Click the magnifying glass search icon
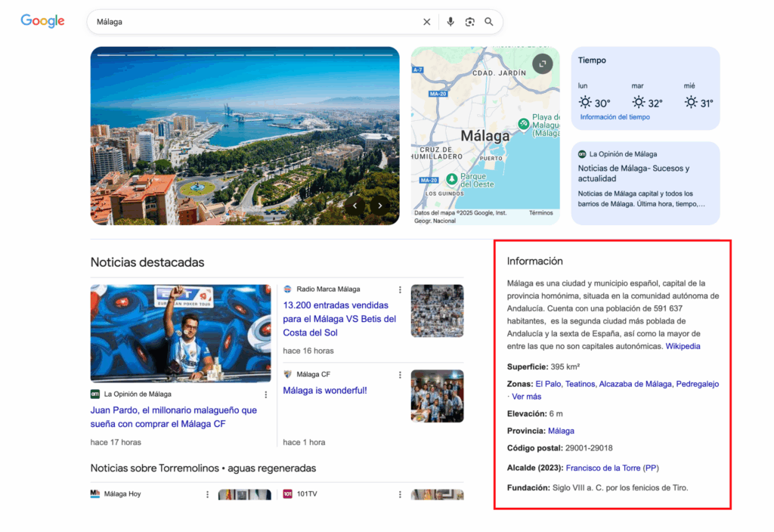 point(489,22)
